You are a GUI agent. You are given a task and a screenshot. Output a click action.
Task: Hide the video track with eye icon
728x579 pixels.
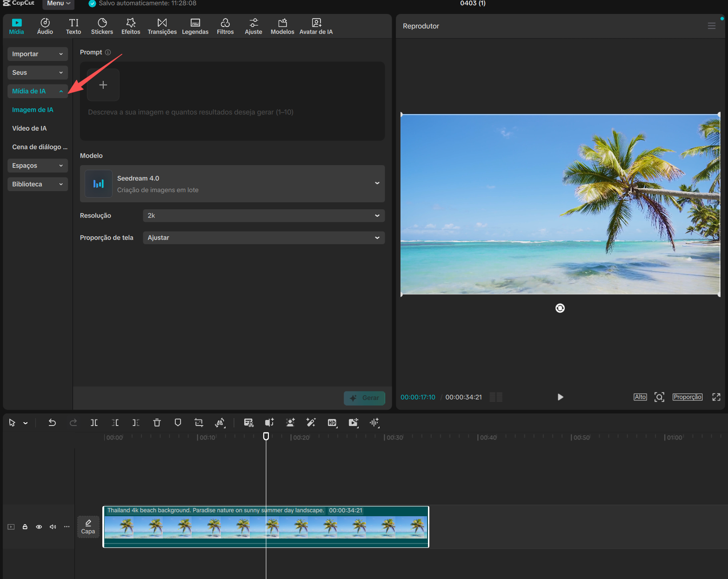coord(39,527)
